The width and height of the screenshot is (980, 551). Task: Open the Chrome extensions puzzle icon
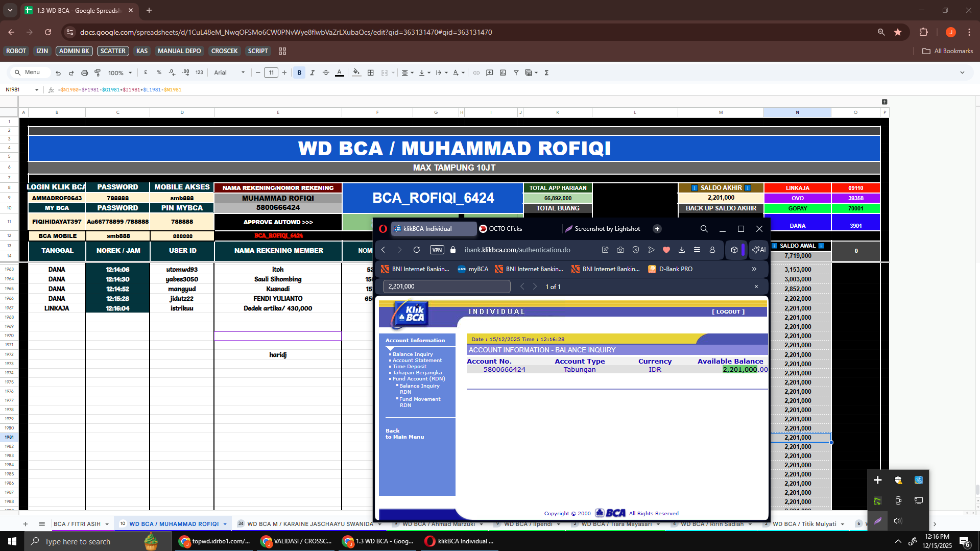click(x=923, y=32)
